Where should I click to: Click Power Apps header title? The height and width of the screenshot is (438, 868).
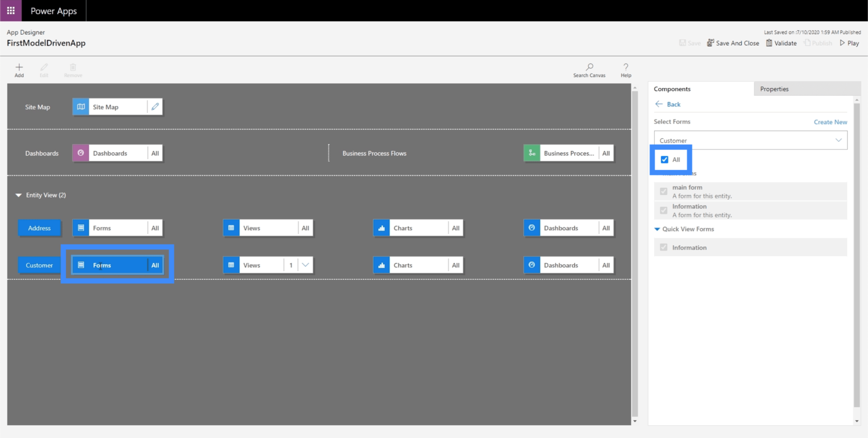[54, 11]
